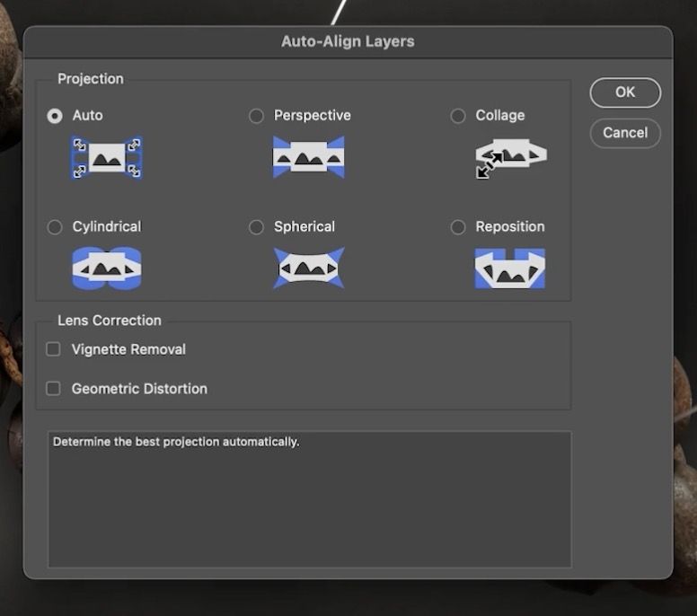Cancel the Auto-Align Layers dialog
This screenshot has width=697, height=616.
pyautogui.click(x=625, y=133)
